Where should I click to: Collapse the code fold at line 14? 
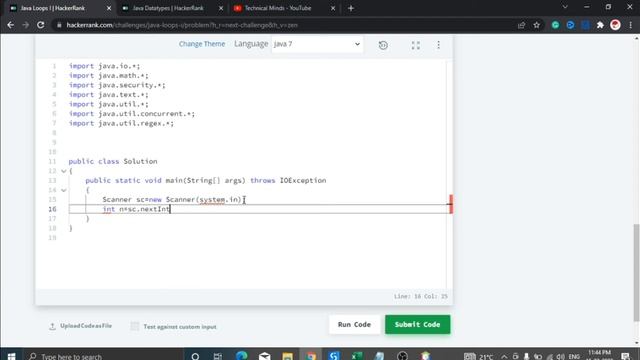point(64,190)
